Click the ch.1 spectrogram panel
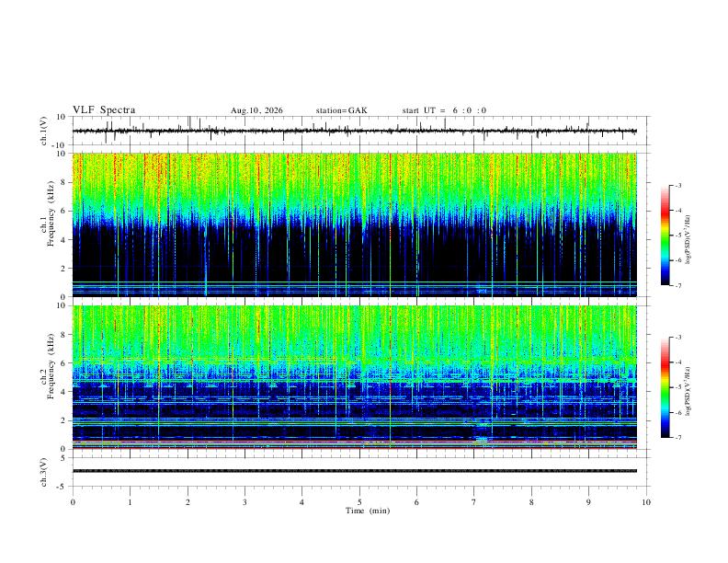The image size is (728, 563). [355, 224]
